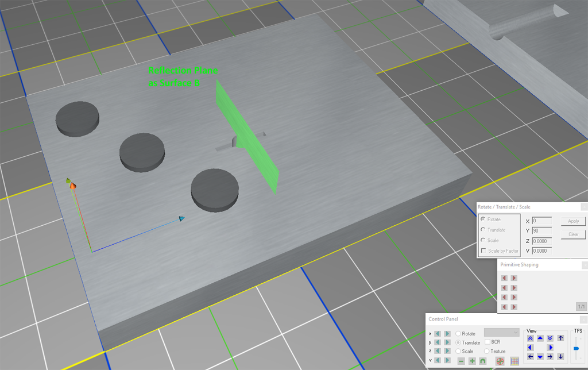Click the x-axis right arrow in Control Panel
This screenshot has width=588, height=370.
pyautogui.click(x=447, y=334)
